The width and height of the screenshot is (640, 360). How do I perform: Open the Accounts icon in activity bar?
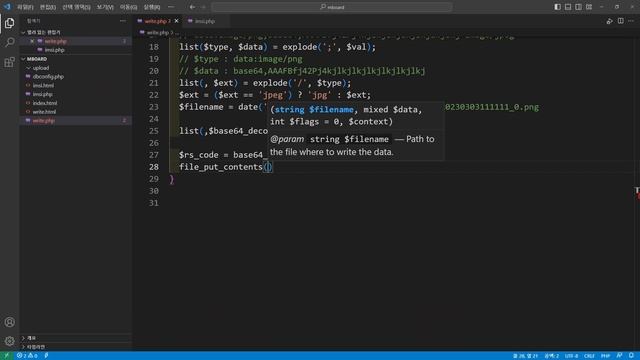point(9,322)
